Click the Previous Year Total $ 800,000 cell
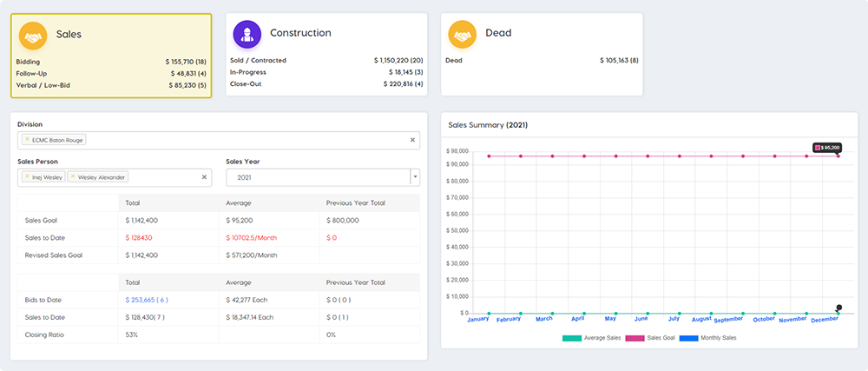This screenshot has width=868, height=371. (370, 221)
